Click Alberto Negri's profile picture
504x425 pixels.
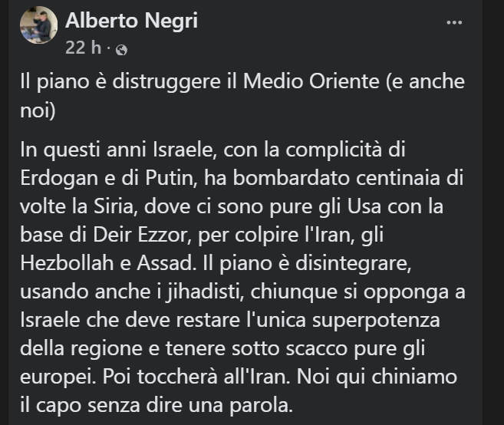point(38,25)
